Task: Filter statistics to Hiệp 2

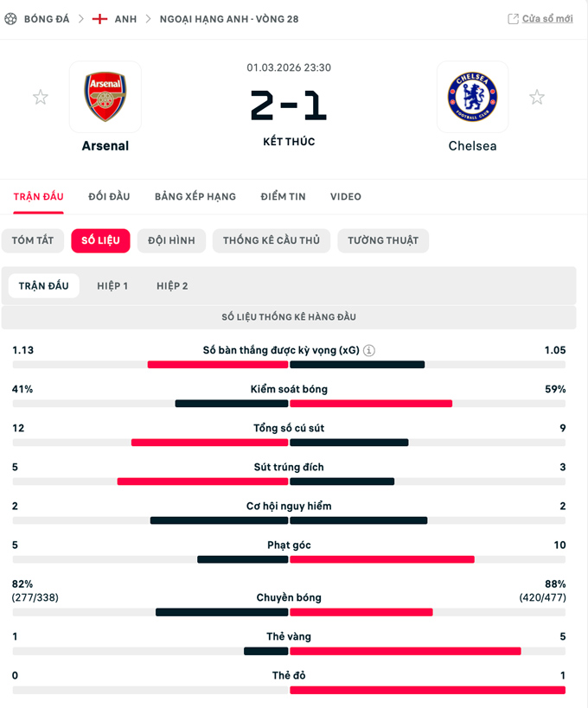Action: (172, 286)
